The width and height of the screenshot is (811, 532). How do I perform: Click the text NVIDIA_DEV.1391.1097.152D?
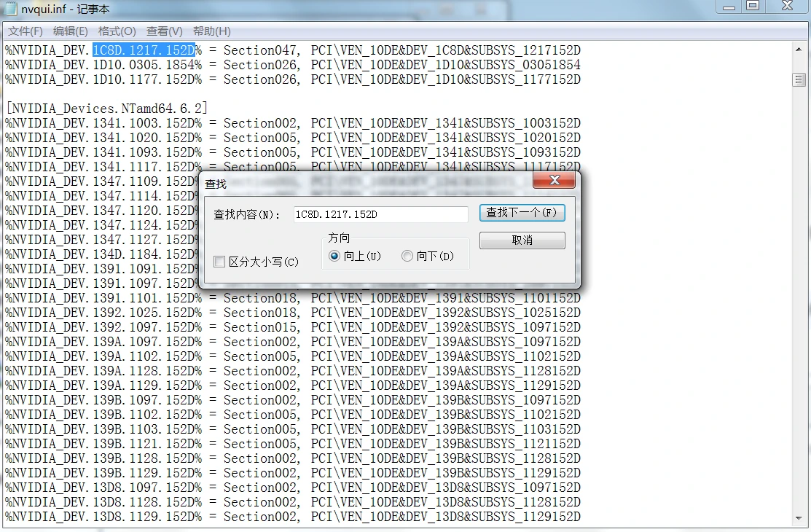(x=103, y=283)
